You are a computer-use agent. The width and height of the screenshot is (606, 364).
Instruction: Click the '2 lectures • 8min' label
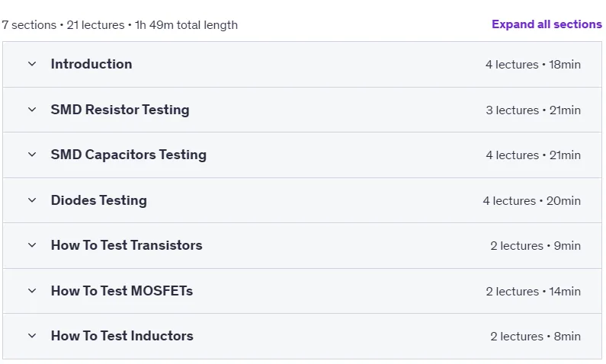(536, 337)
